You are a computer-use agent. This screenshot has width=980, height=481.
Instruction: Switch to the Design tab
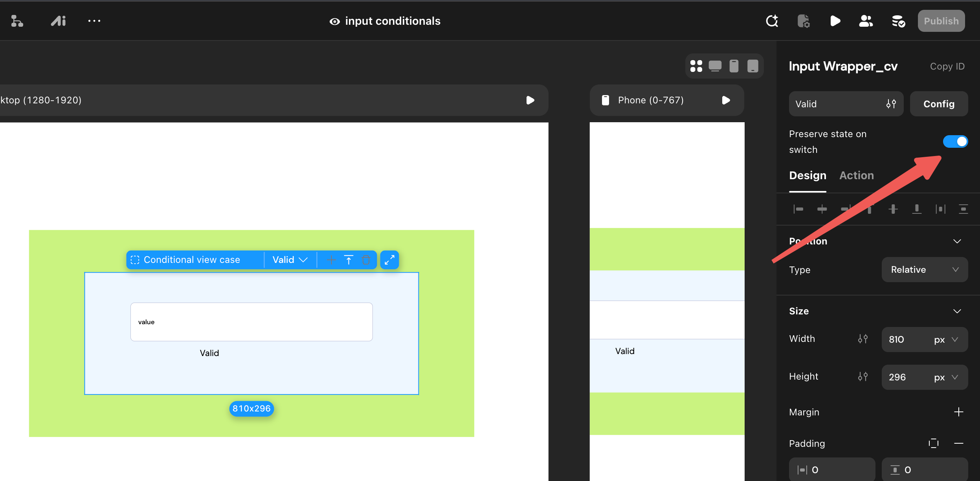(807, 175)
